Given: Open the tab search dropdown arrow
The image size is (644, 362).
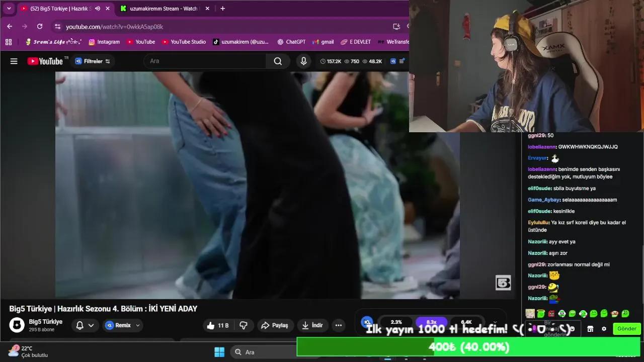Looking at the screenshot, I should tap(9, 9).
